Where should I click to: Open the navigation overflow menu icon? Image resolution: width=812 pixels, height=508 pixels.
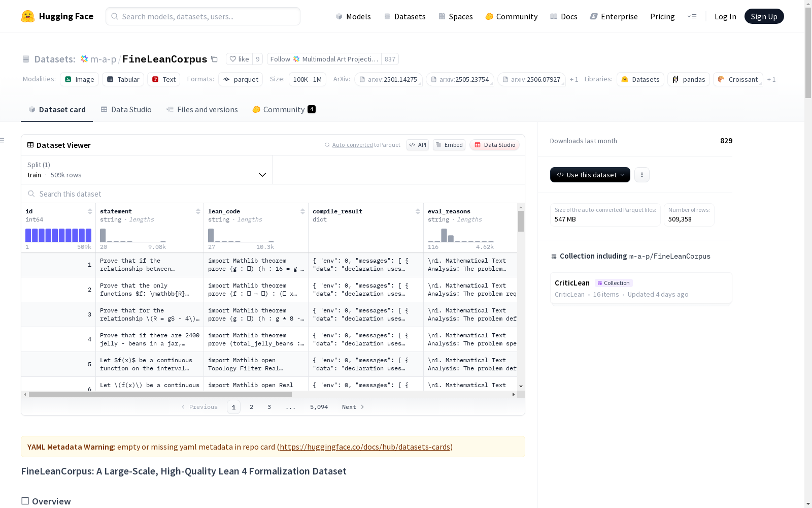692,16
